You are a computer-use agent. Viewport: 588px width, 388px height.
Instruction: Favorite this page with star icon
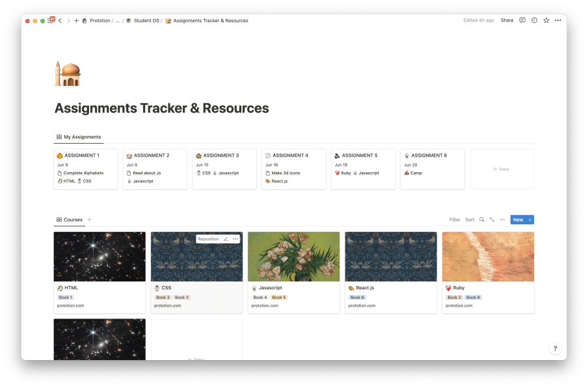(546, 20)
